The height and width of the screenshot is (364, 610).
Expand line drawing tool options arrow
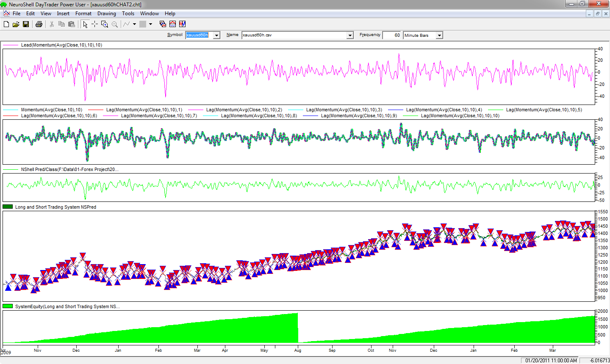134,24
